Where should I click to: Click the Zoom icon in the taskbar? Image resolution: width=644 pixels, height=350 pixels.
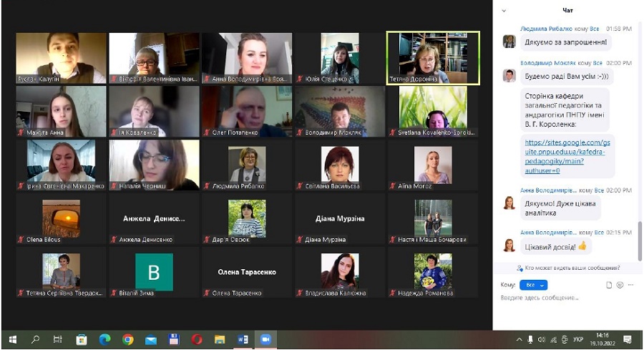(265, 339)
